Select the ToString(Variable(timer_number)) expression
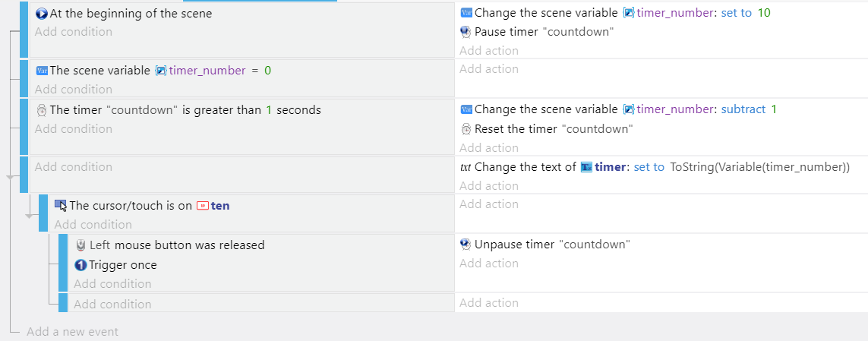 point(759,166)
